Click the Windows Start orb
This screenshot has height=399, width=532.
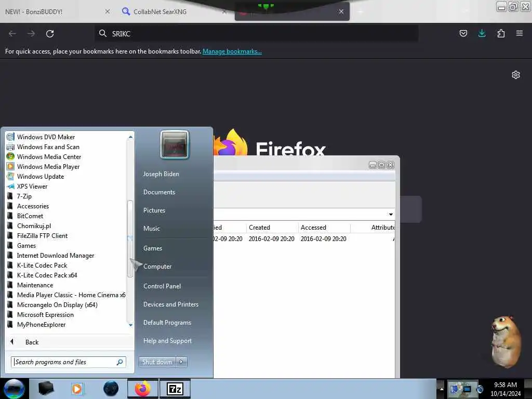point(14,389)
